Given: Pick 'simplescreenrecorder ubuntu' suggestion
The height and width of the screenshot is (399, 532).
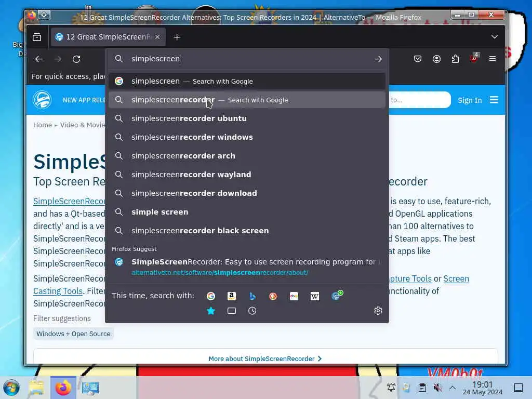Looking at the screenshot, I should 247,118.
